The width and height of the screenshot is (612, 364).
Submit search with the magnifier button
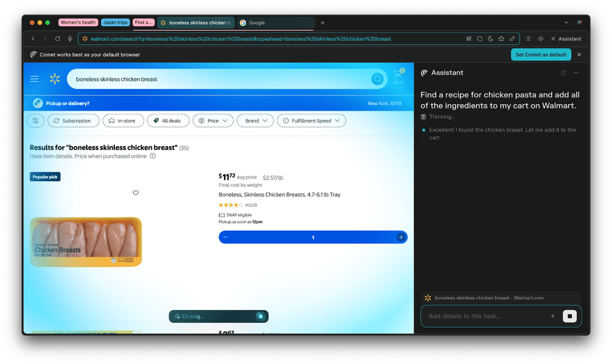point(378,79)
